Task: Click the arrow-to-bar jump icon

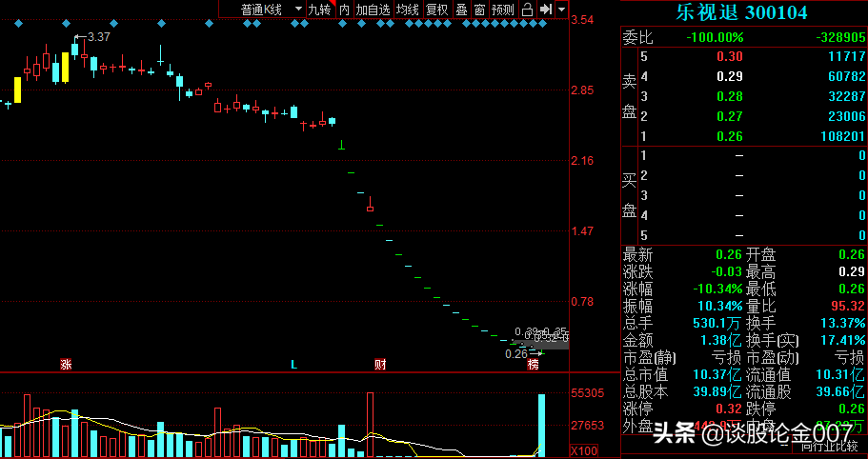Action: click(546, 10)
